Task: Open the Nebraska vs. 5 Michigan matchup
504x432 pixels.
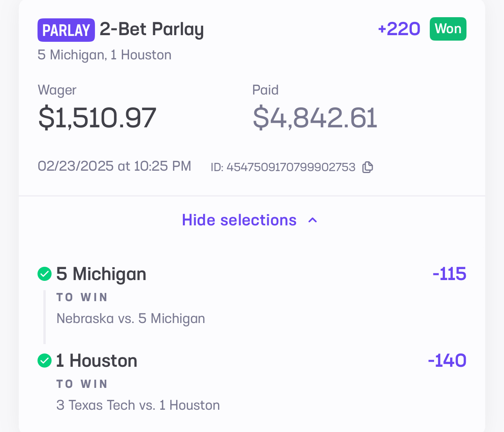Action: [131, 319]
